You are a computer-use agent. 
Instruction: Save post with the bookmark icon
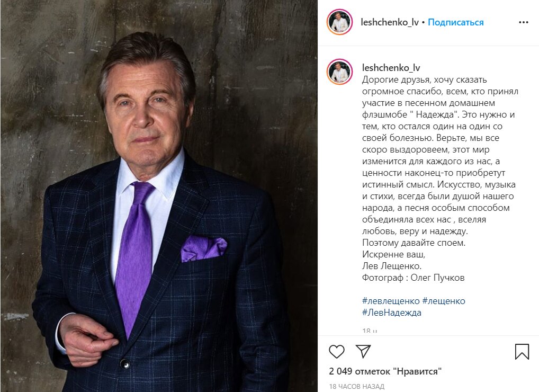tap(522, 352)
